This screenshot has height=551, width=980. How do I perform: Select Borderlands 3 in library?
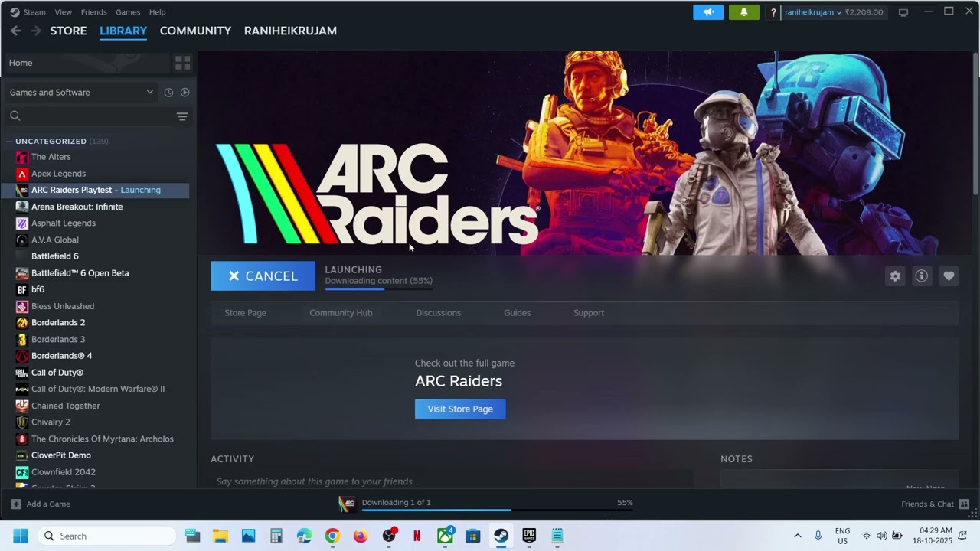tap(58, 340)
